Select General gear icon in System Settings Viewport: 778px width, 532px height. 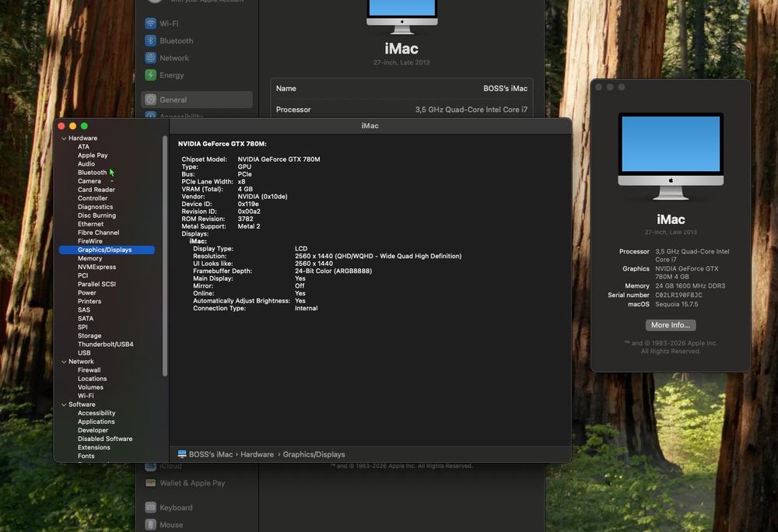(x=150, y=100)
